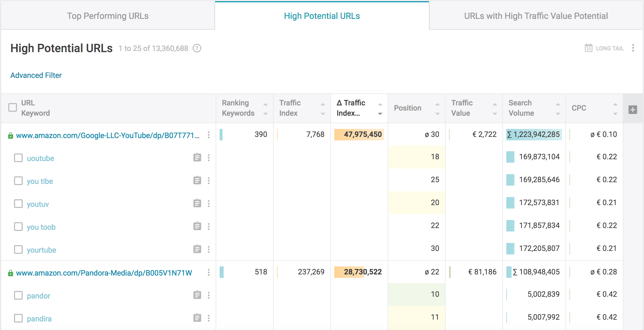
Task: Click the 169,873,104 search volume value
Action: (x=539, y=157)
